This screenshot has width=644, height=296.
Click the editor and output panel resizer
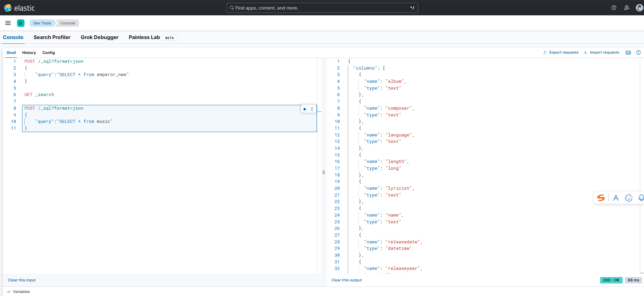[324, 172]
